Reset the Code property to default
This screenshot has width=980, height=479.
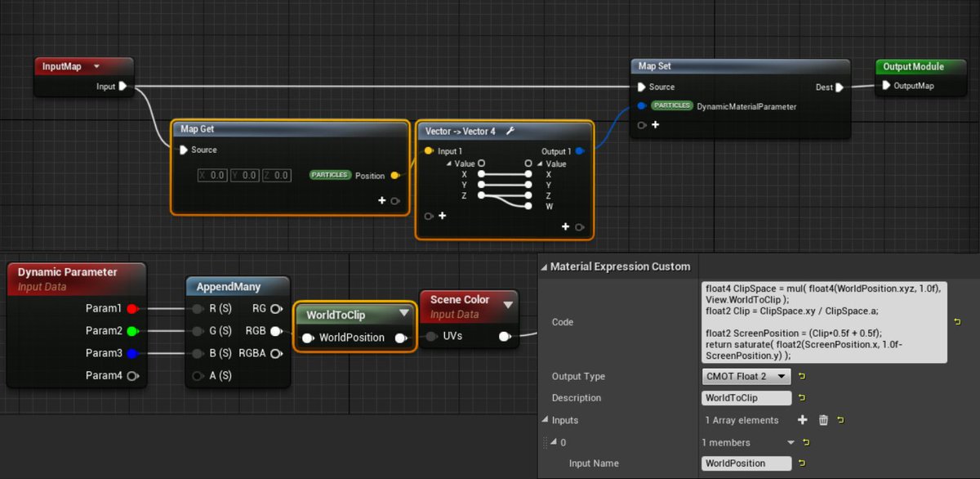point(957,322)
